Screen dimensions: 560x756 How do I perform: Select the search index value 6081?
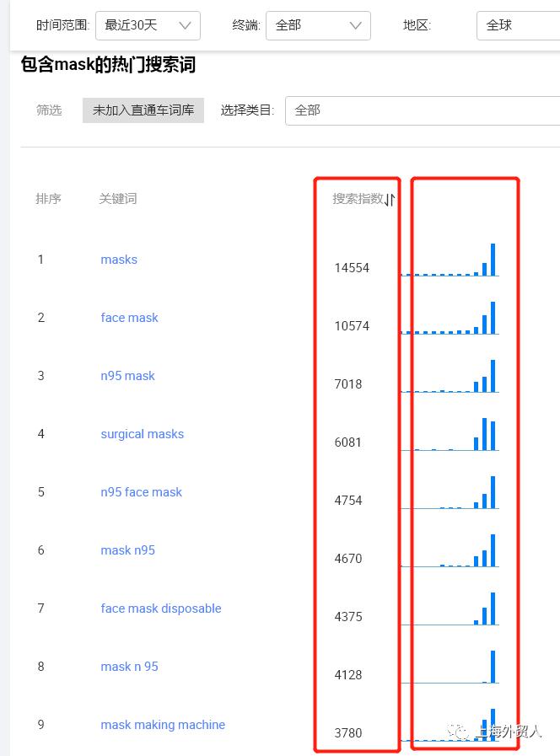pos(347,442)
